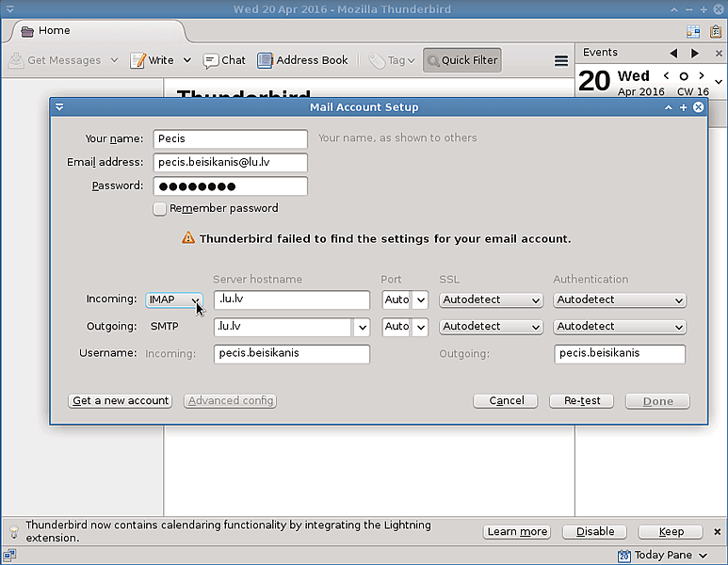Jump to today circle icon
Viewport: 728px width, 565px height.
(684, 76)
